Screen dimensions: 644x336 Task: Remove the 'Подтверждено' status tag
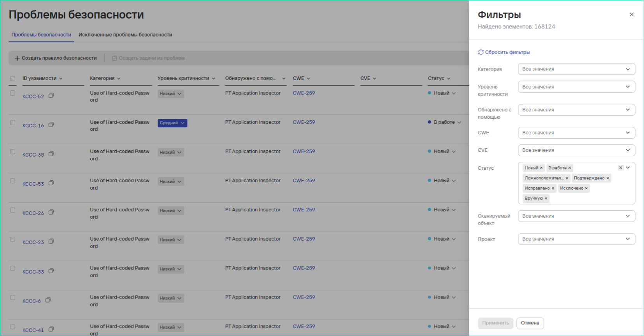pyautogui.click(x=608, y=178)
